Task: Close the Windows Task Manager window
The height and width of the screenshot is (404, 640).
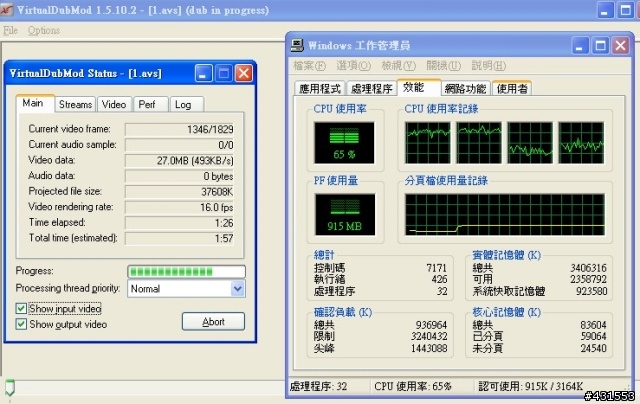Action: pos(620,45)
